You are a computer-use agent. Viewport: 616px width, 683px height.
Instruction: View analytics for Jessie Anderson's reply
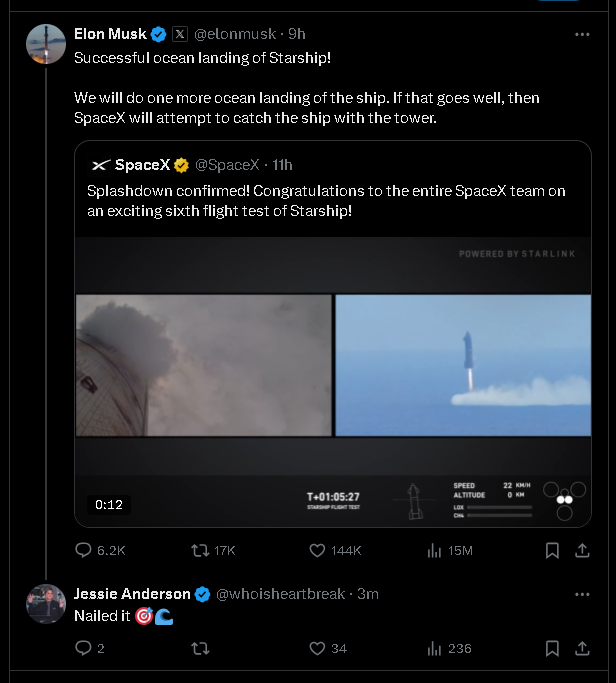[x=435, y=648]
